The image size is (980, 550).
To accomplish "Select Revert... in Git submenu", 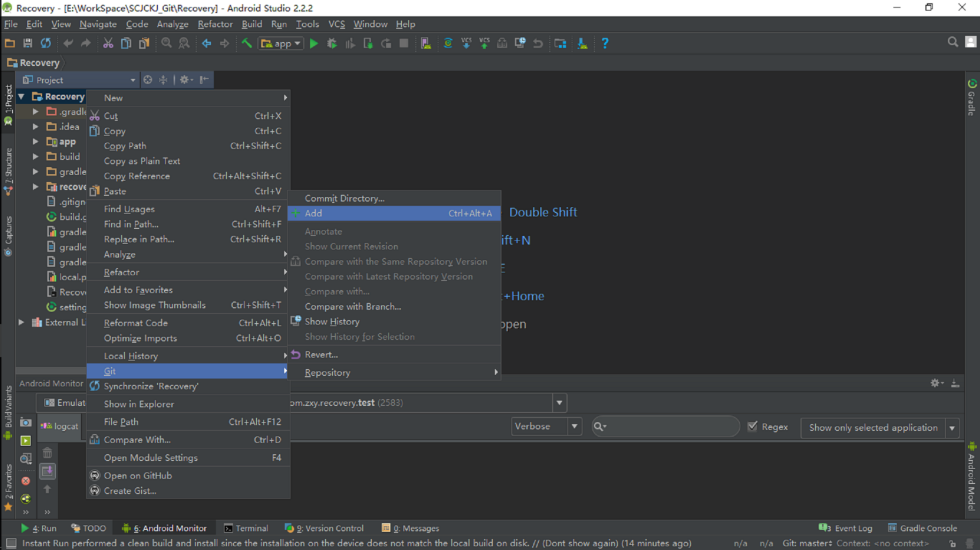I will [394, 354].
